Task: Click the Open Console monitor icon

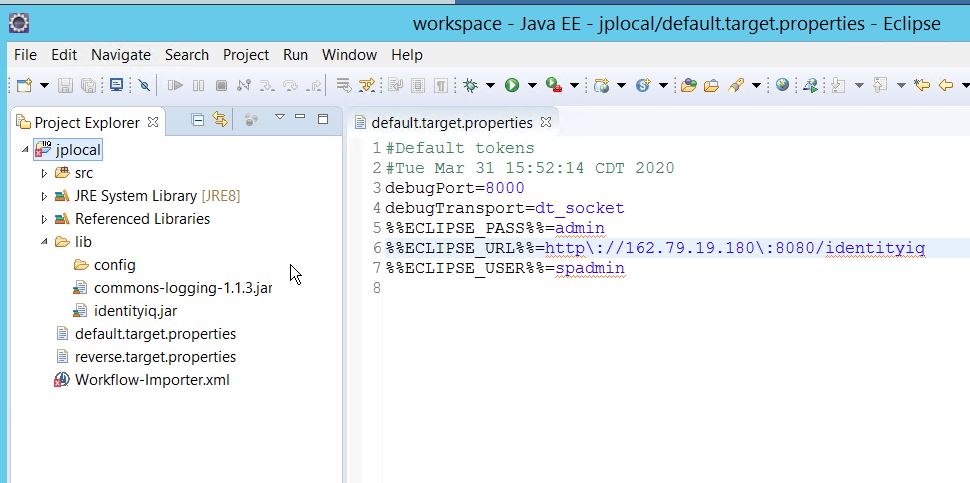Action: click(x=116, y=85)
